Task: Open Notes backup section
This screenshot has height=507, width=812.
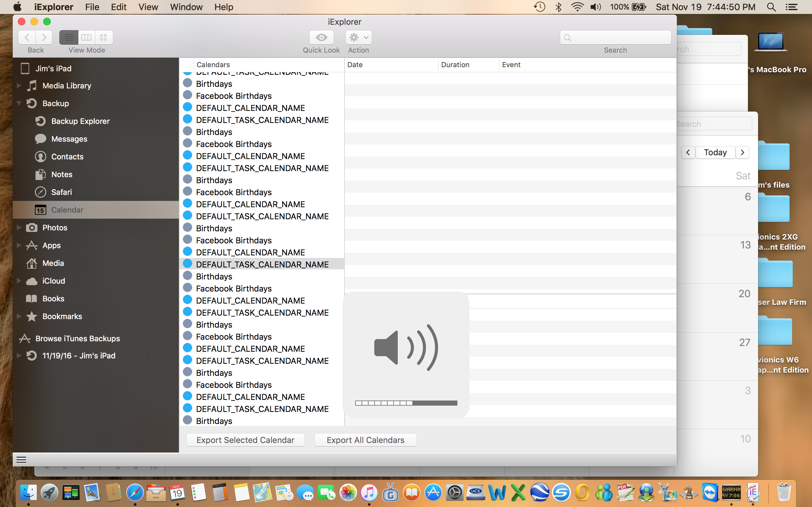Action: [62, 174]
